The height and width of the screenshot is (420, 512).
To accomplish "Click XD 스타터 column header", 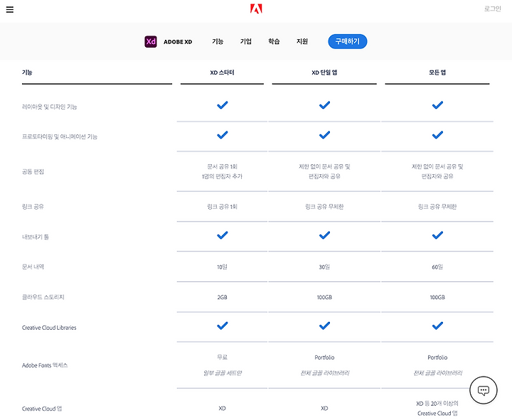I will click(x=222, y=72).
